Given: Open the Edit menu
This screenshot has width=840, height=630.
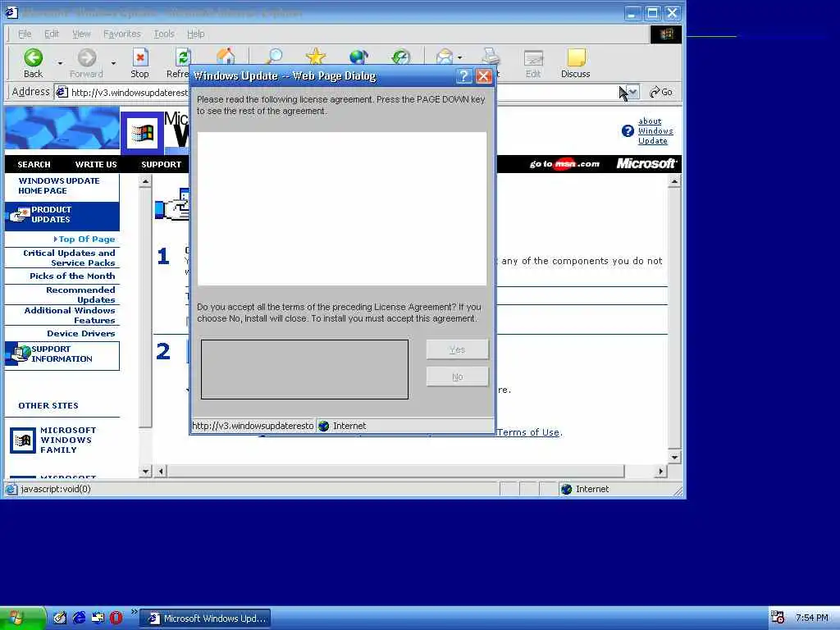Looking at the screenshot, I should click(x=52, y=34).
